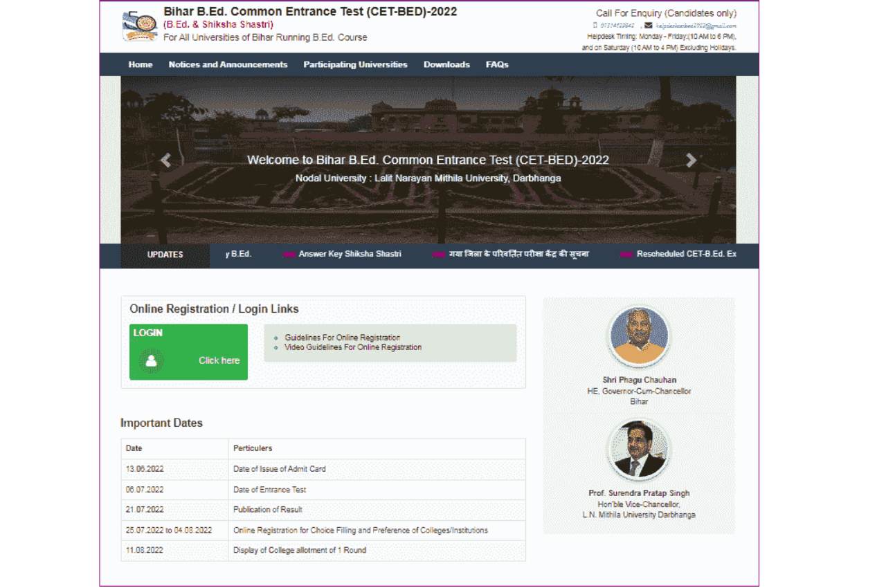The height and width of the screenshot is (588, 886).
Task: Click the right arrow on the banner carousel
Action: point(691,160)
